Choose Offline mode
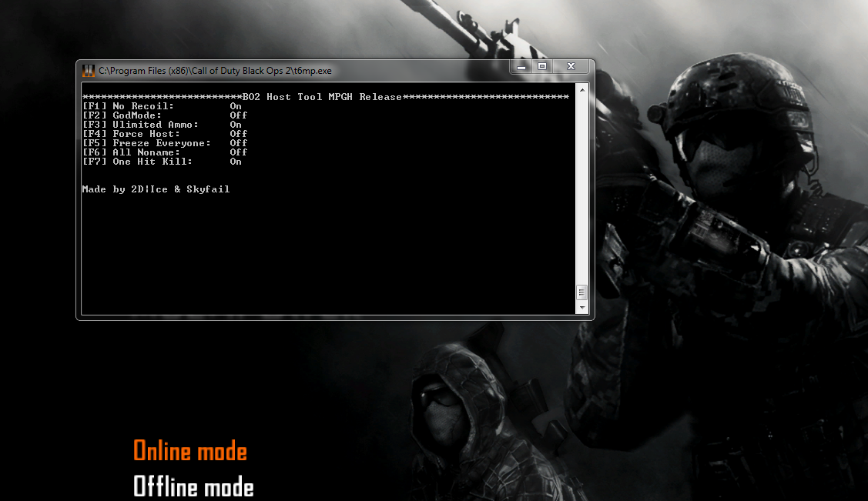The image size is (868, 501). tap(193, 486)
